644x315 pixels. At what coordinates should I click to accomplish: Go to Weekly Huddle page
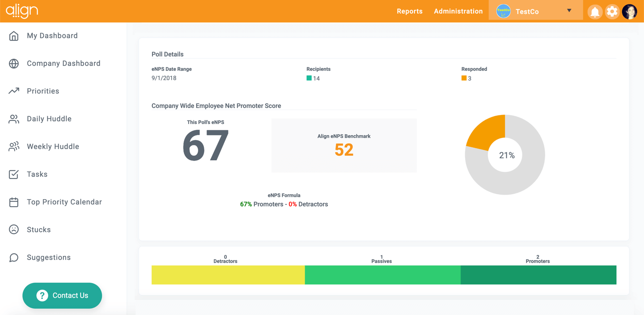pos(53,147)
